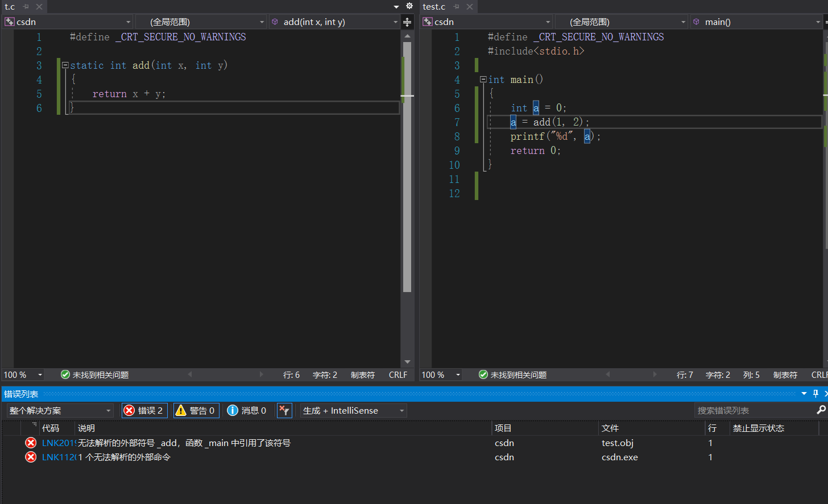Open the LNK1120 error code link
The width and height of the screenshot is (828, 504).
click(x=59, y=457)
